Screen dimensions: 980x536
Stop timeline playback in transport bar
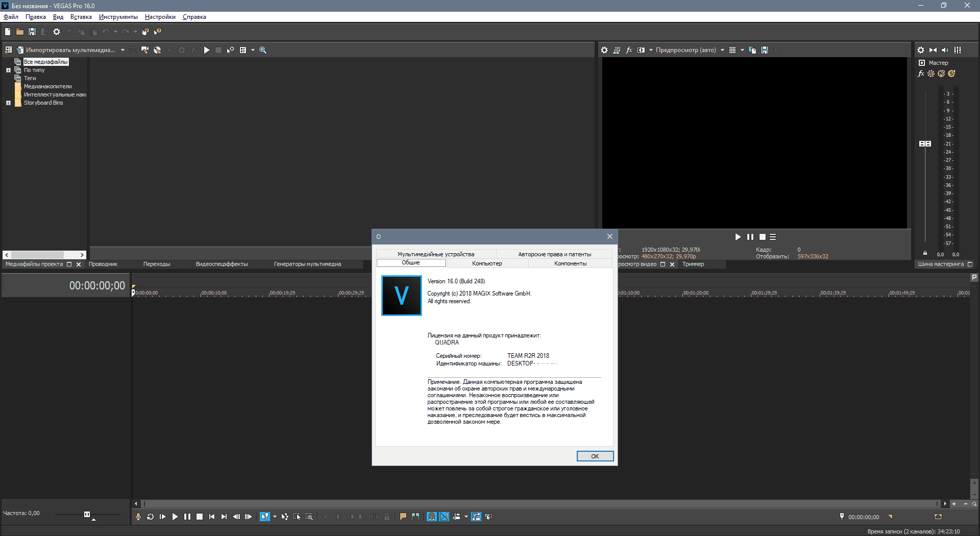[200, 517]
